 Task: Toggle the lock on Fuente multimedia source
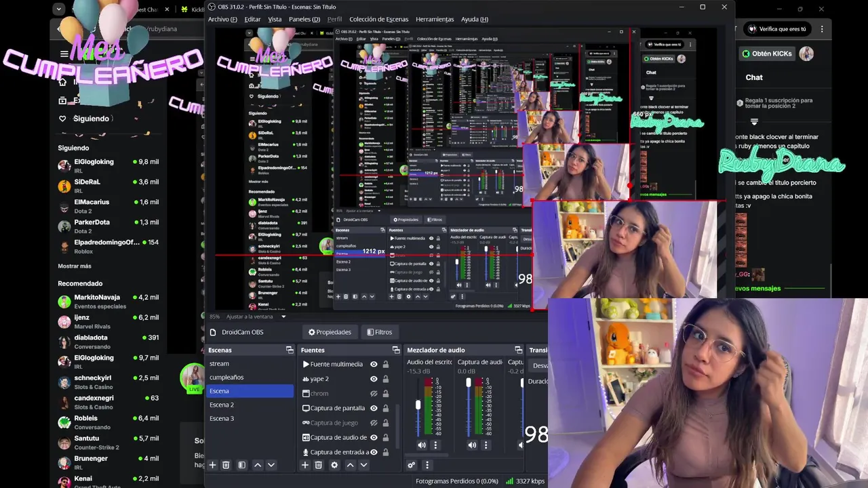pos(386,364)
